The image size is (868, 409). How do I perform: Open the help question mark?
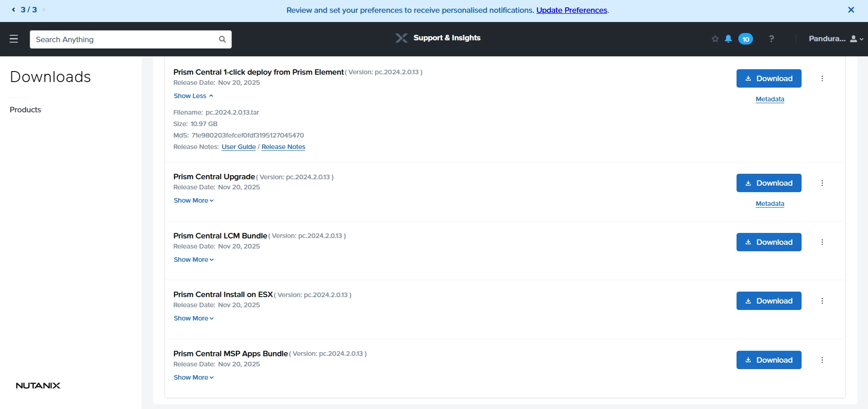tap(771, 39)
